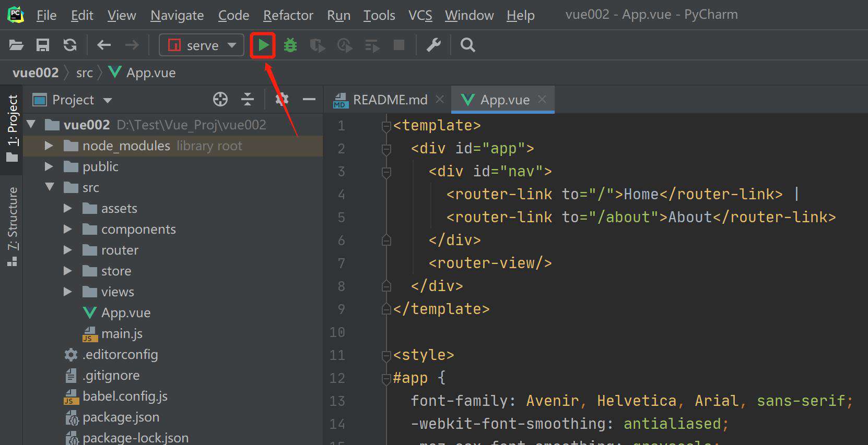Open the Window menu
The width and height of the screenshot is (868, 445).
469,15
